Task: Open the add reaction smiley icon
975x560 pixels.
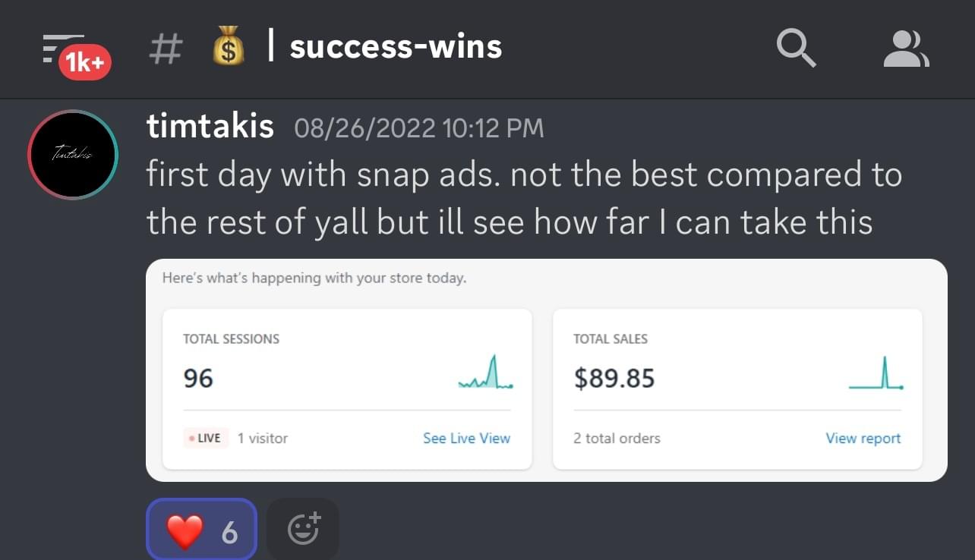Action: (x=304, y=529)
